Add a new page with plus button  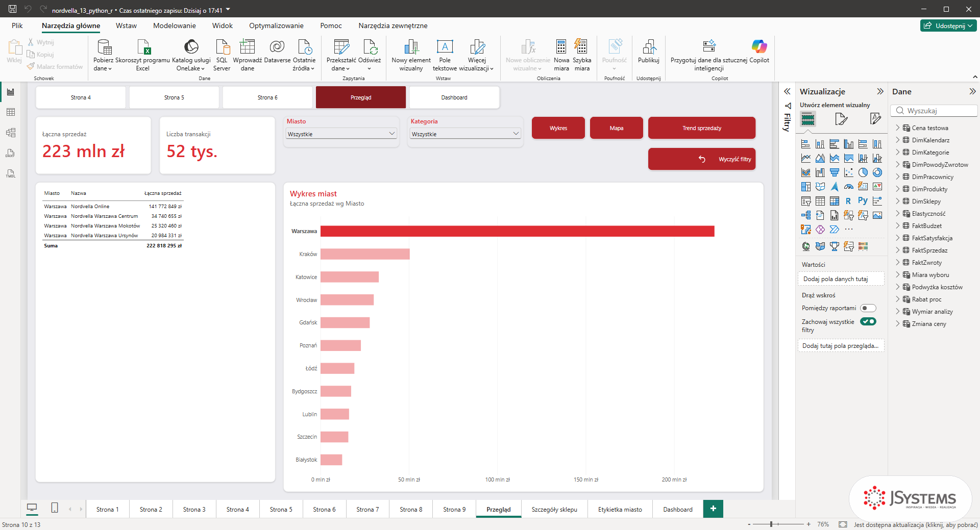(x=713, y=509)
